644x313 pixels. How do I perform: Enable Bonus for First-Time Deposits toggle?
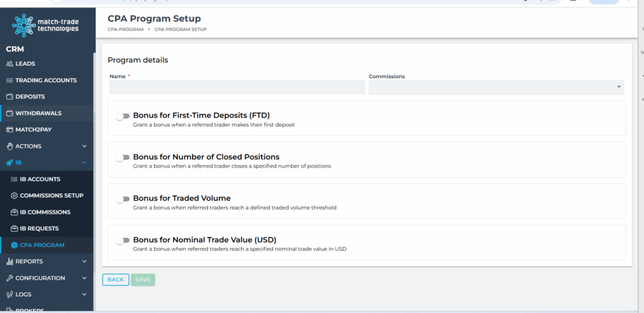(x=123, y=116)
